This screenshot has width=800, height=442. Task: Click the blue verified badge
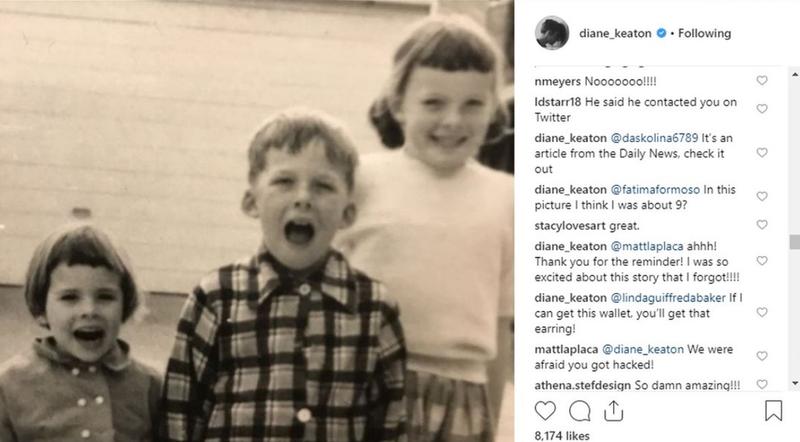661,33
